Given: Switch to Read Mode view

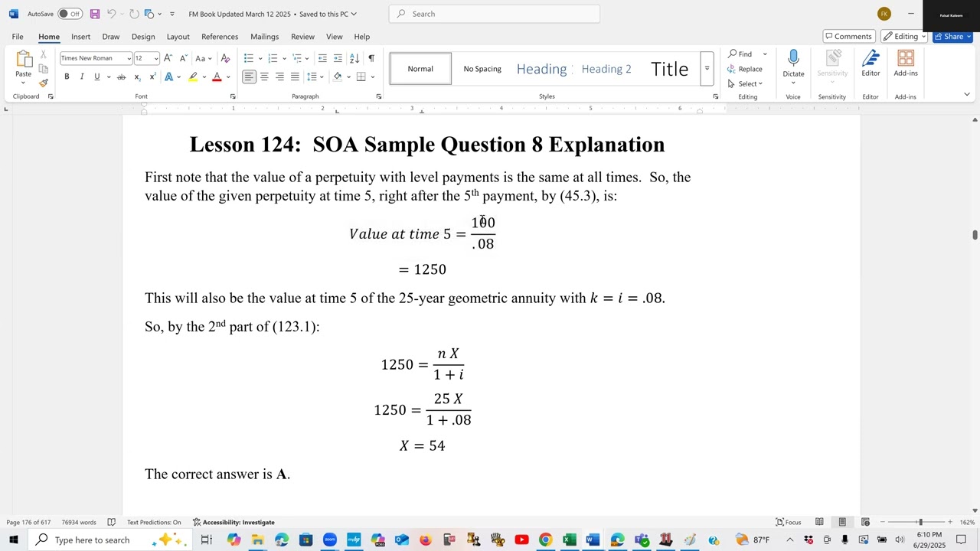Looking at the screenshot, I should (x=819, y=522).
